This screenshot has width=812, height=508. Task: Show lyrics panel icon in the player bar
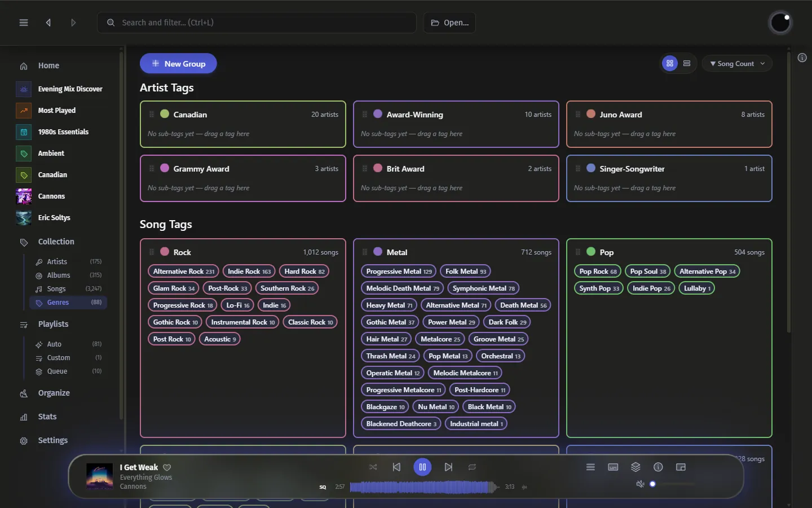[x=613, y=467]
